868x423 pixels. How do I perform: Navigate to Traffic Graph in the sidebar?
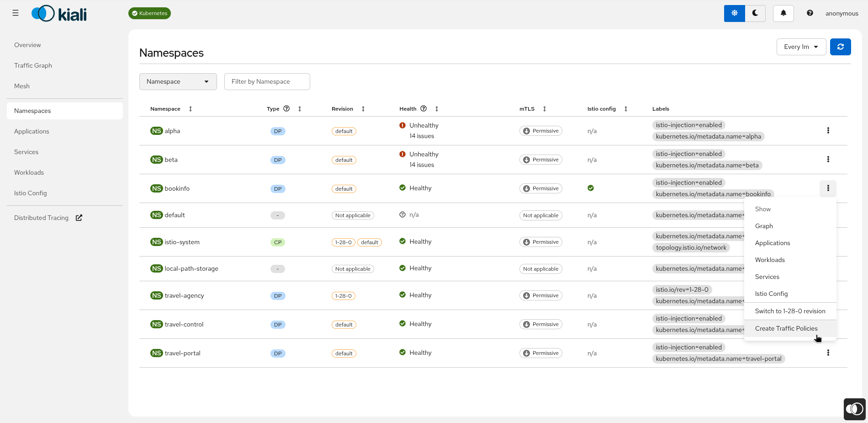pyautogui.click(x=33, y=65)
